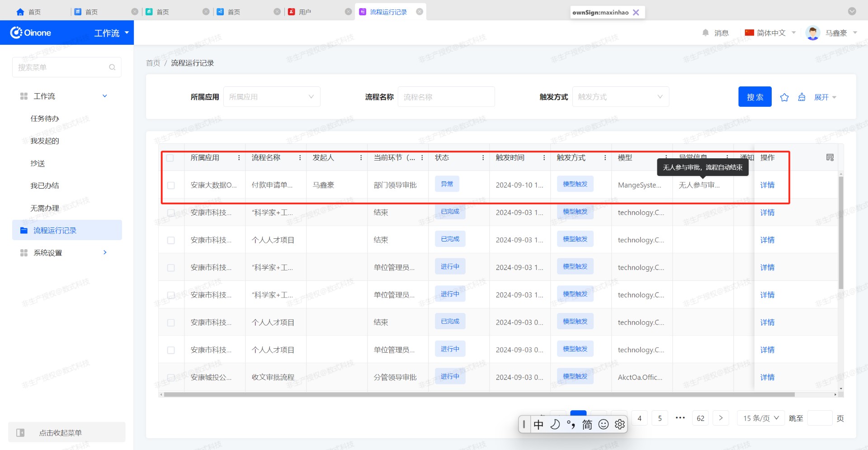Check the second 单位管理员 row checkbox
This screenshot has height=450, width=868.
click(171, 295)
